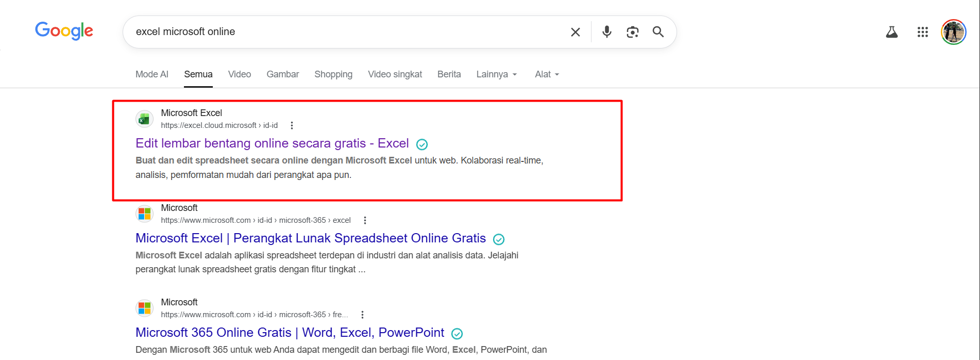
Task: Click verified badge next to Perangkat Lunak Spreadsheet
Action: [499, 239]
